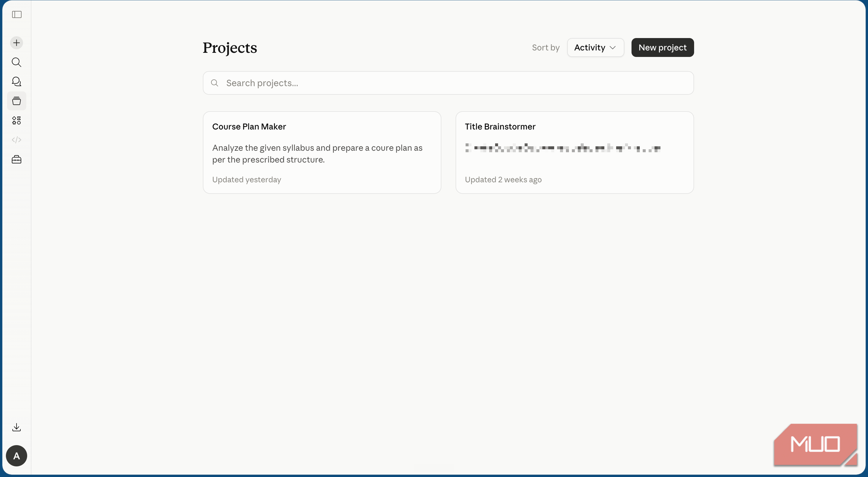The width and height of the screenshot is (868, 477).
Task: Expand the Activity sort dropdown
Action: click(x=595, y=47)
